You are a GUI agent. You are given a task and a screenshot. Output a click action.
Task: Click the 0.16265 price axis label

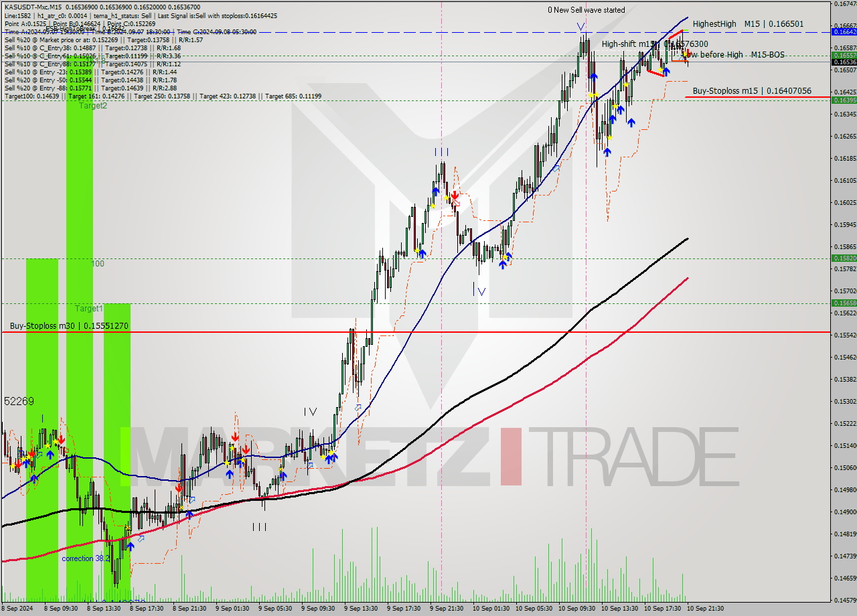pyautogui.click(x=844, y=136)
